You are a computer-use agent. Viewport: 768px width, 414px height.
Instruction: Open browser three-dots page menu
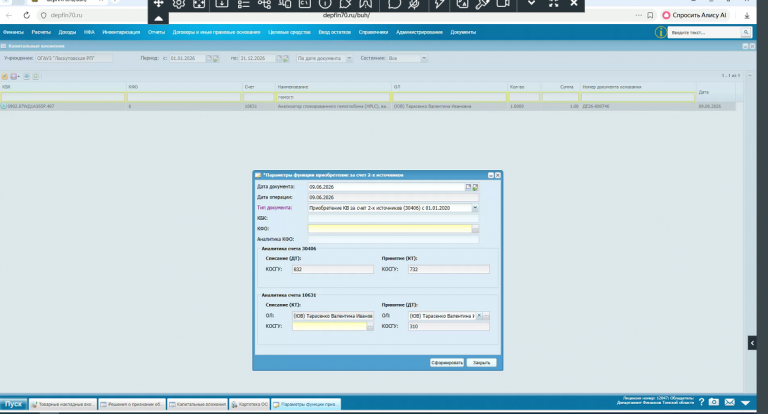click(x=638, y=15)
